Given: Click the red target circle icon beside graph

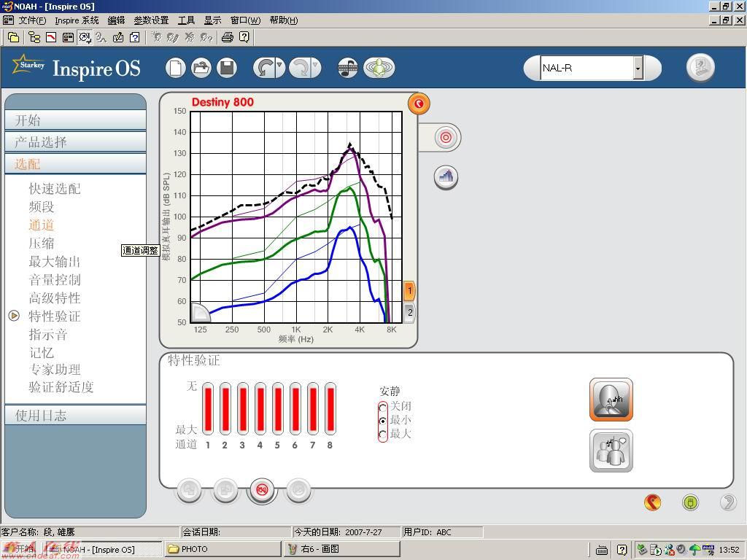Looking at the screenshot, I should coord(446,138).
